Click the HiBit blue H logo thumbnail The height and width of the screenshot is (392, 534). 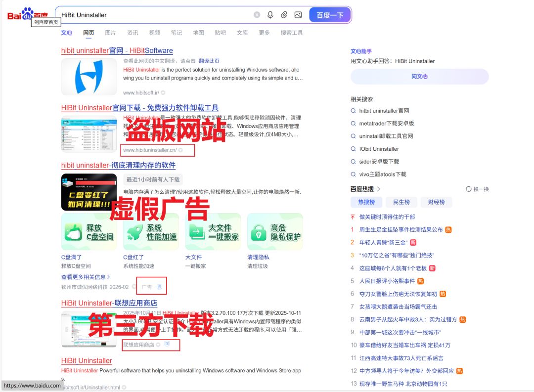click(89, 77)
